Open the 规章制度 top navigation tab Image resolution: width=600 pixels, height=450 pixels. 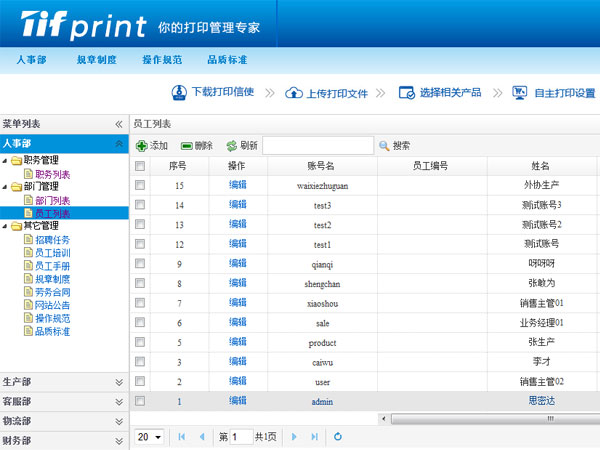(x=96, y=60)
